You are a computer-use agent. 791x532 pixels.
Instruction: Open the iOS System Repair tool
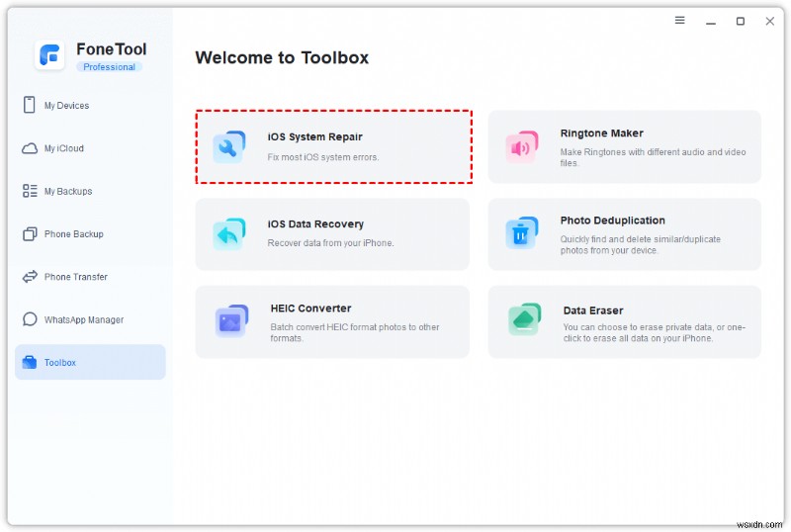334,147
